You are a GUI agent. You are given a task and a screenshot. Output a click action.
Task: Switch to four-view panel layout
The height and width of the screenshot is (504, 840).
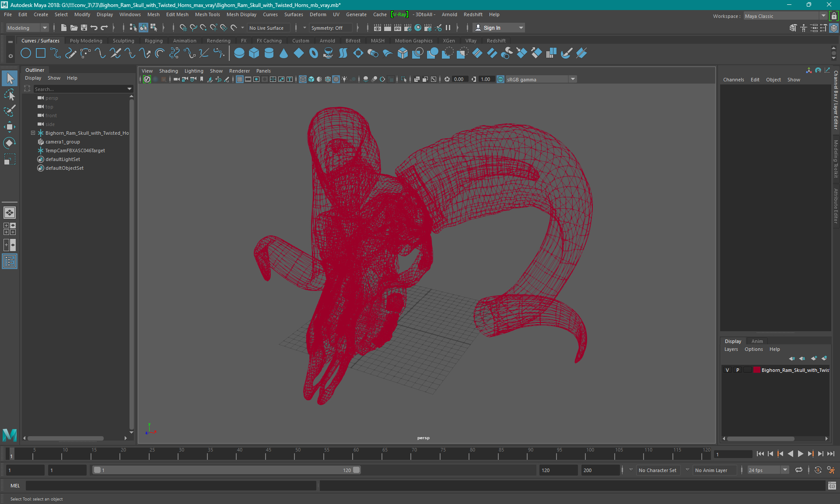10,229
